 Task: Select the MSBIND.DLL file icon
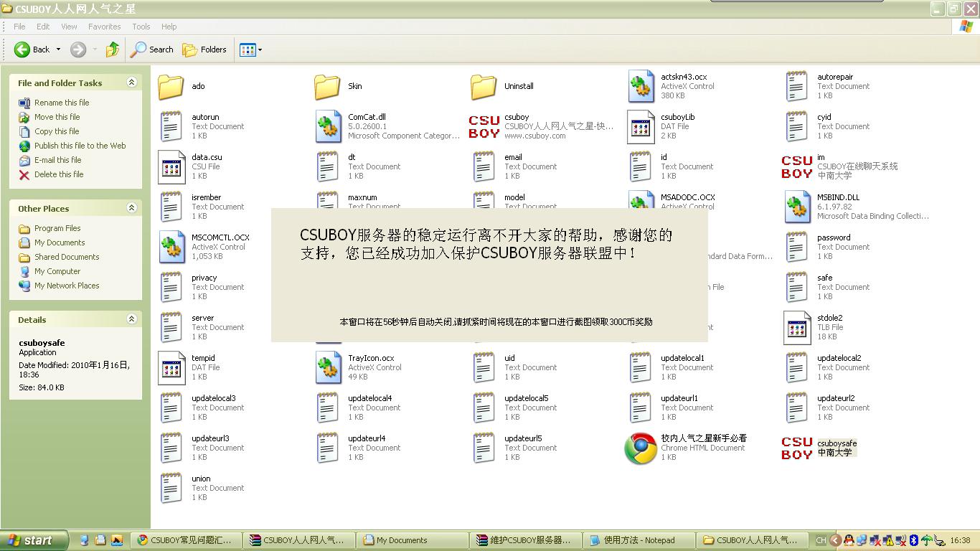point(797,207)
